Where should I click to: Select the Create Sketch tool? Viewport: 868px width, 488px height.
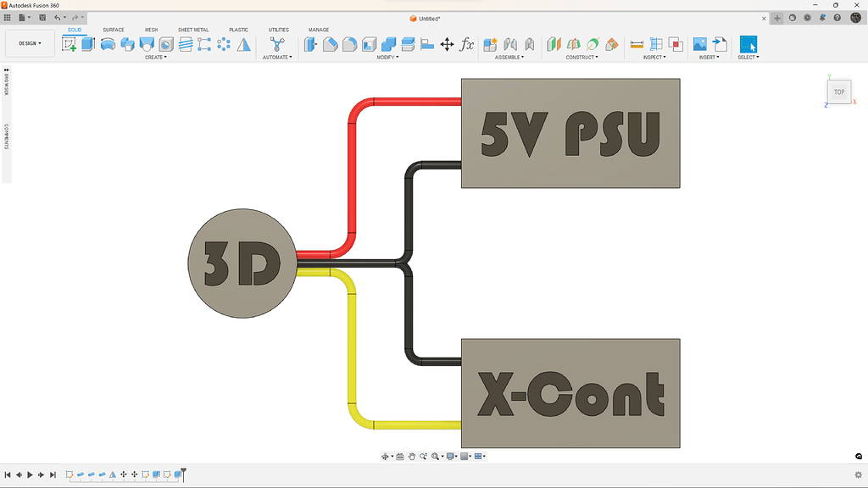pos(70,44)
